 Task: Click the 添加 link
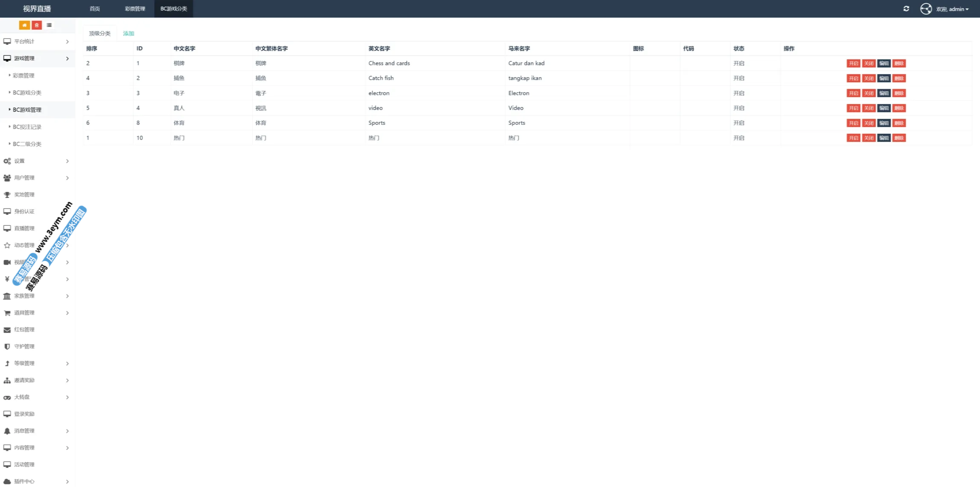coord(128,33)
